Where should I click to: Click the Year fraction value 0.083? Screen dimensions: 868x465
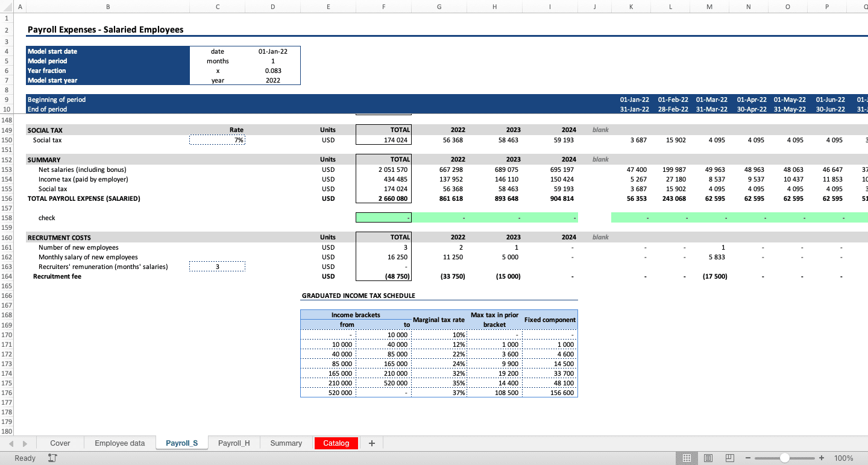tap(272, 71)
